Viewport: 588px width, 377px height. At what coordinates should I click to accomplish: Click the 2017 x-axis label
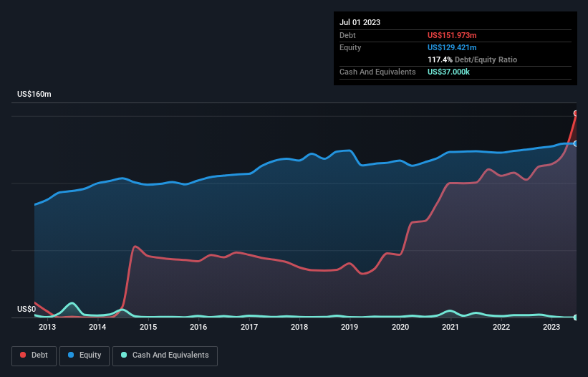pyautogui.click(x=249, y=327)
